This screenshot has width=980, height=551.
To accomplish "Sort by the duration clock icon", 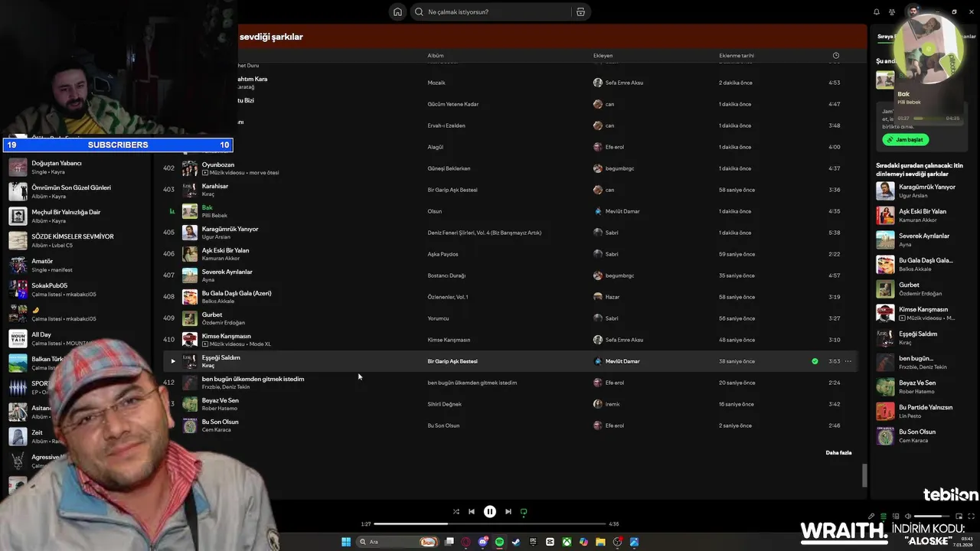I will (835, 55).
